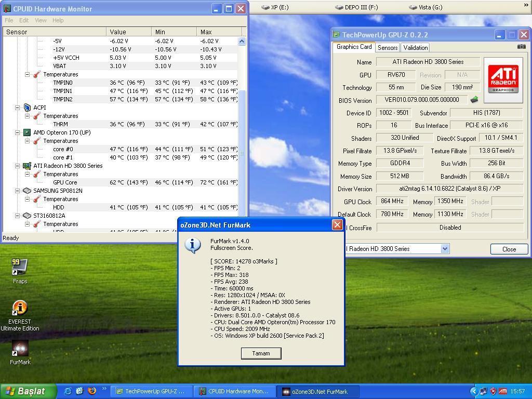Click the FurMark info bubble icon
The height and width of the screenshot is (399, 532).
193,245
